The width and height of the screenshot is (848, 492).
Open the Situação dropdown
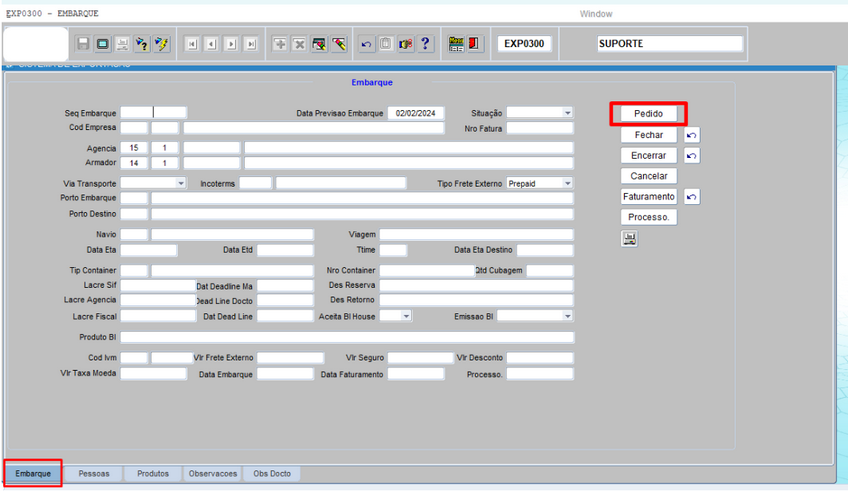(x=567, y=114)
